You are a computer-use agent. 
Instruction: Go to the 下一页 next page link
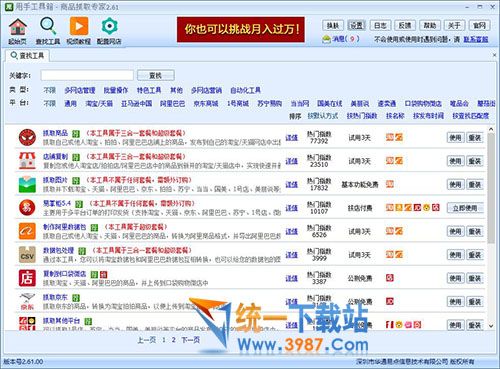tap(190, 340)
